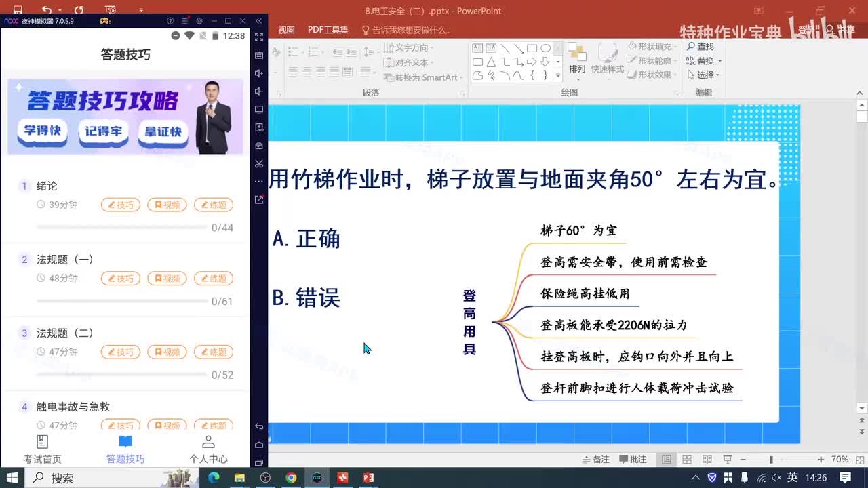Open 形状效果 shape effects dropdown

pyautogui.click(x=652, y=75)
